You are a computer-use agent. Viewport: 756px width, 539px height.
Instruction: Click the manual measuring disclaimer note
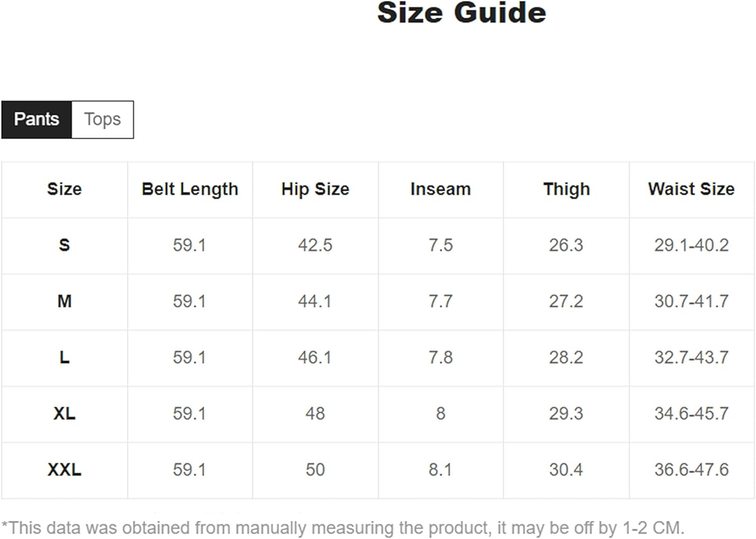point(343,528)
